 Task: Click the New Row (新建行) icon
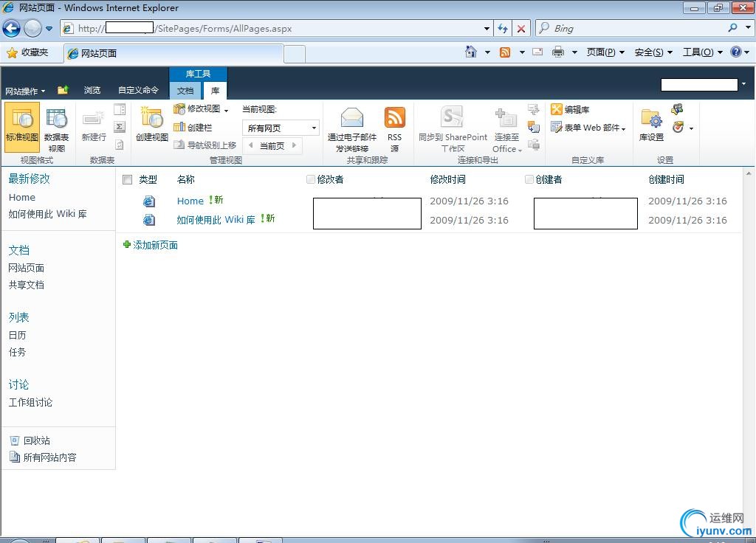[94, 119]
